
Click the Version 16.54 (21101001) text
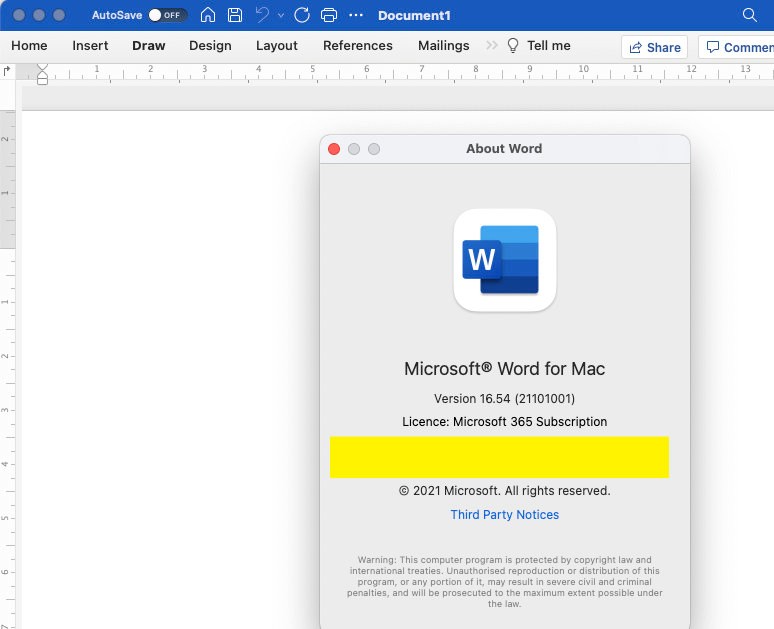(x=504, y=398)
